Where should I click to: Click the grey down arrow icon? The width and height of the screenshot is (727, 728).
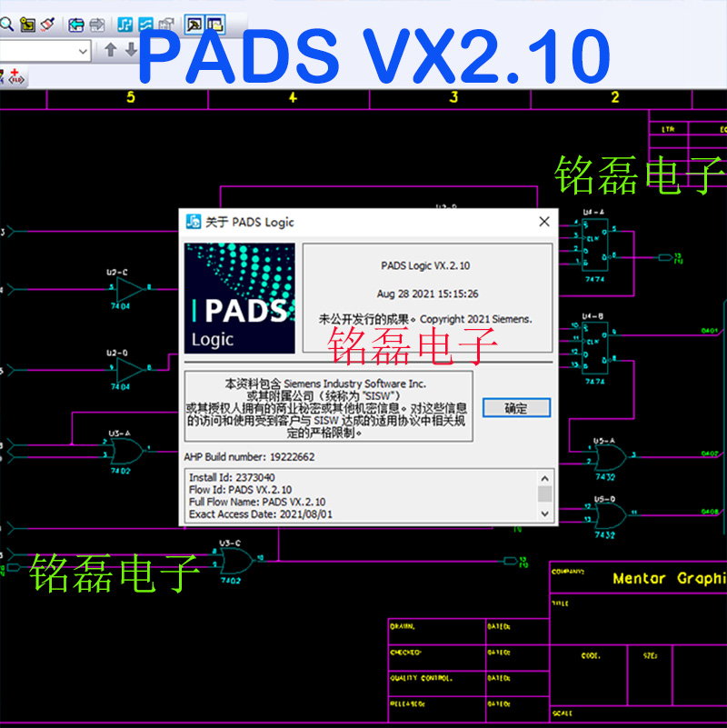coord(132,50)
